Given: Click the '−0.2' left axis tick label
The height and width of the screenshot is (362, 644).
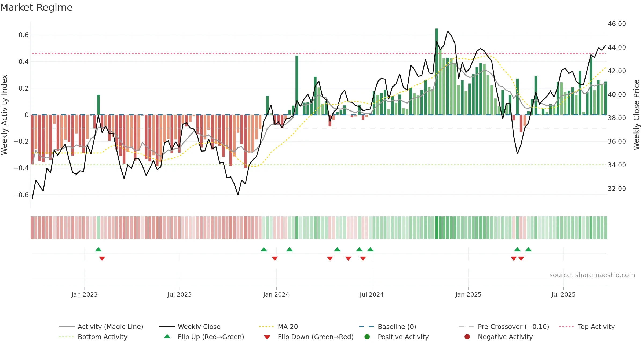Looking at the screenshot, I should click(21, 142).
